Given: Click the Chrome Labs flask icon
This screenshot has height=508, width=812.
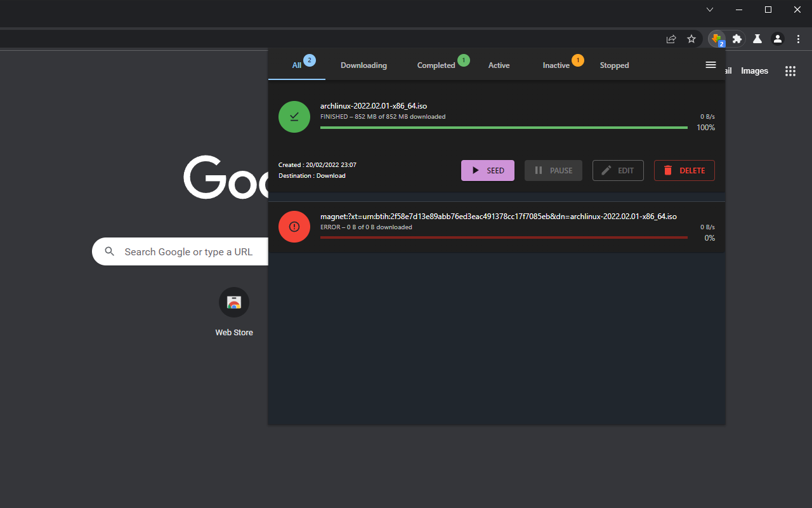Looking at the screenshot, I should [x=757, y=39].
